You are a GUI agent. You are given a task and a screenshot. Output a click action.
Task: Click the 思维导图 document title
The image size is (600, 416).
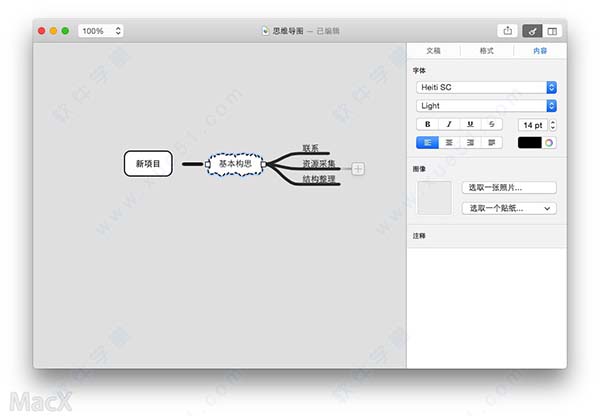(288, 31)
